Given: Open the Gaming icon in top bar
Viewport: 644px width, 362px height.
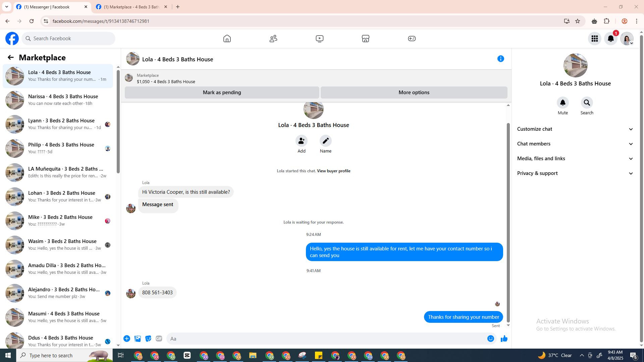Looking at the screenshot, I should (412, 39).
